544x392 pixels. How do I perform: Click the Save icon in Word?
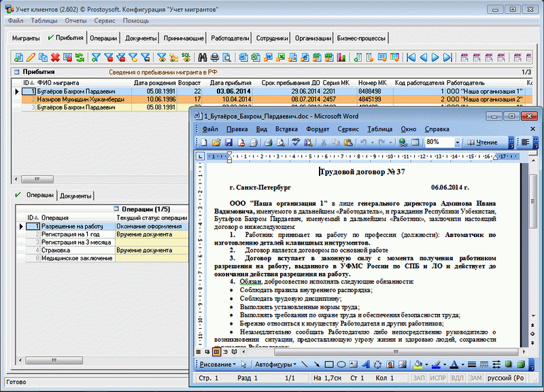click(229, 143)
